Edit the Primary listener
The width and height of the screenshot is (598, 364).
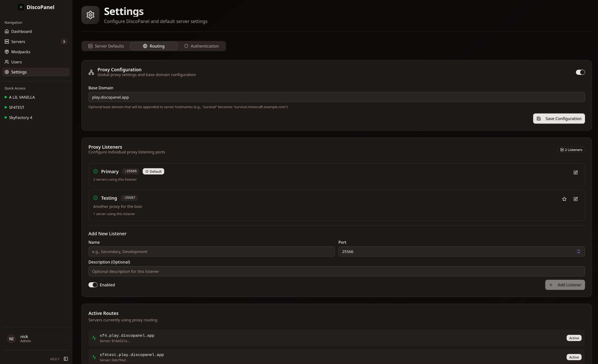(x=576, y=172)
